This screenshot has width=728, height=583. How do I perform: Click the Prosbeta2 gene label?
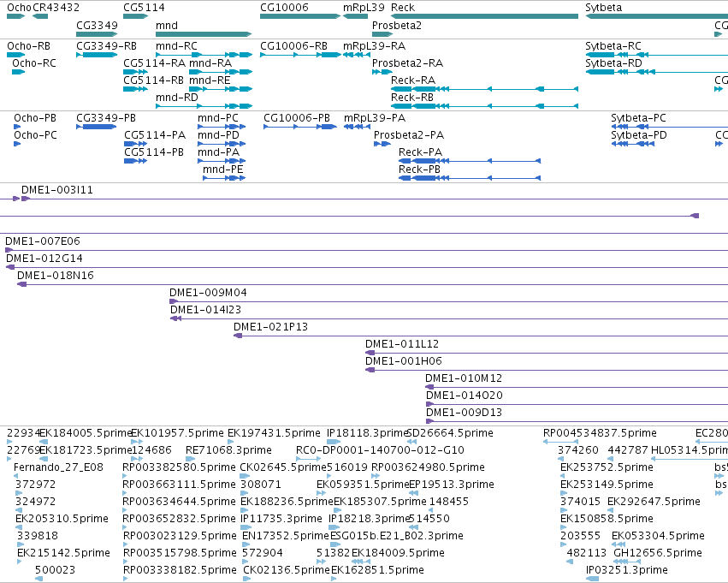point(397,26)
